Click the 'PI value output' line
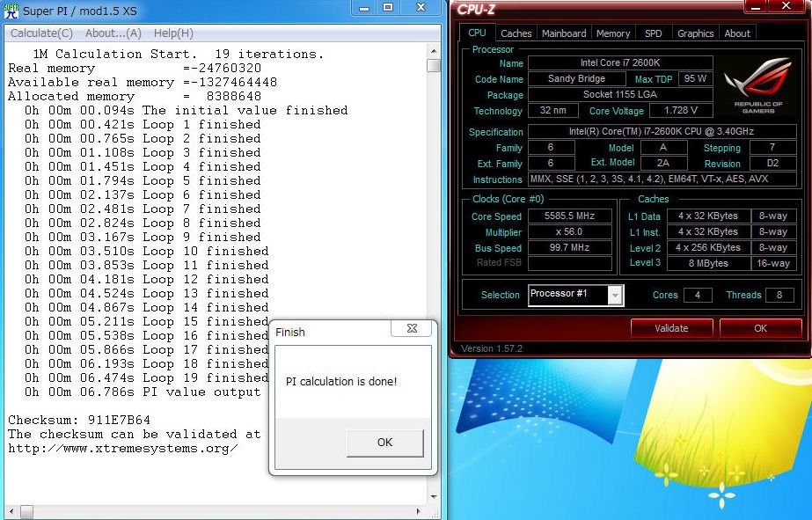812x520 pixels. point(143,392)
